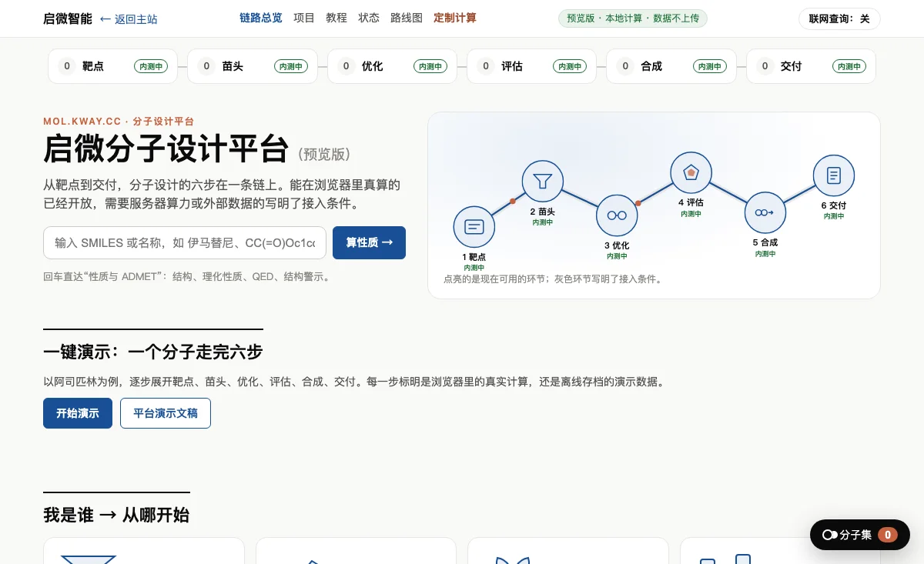924x564 pixels.
Task: Click the 靶点 target icon in the diagram
Action: (474, 227)
